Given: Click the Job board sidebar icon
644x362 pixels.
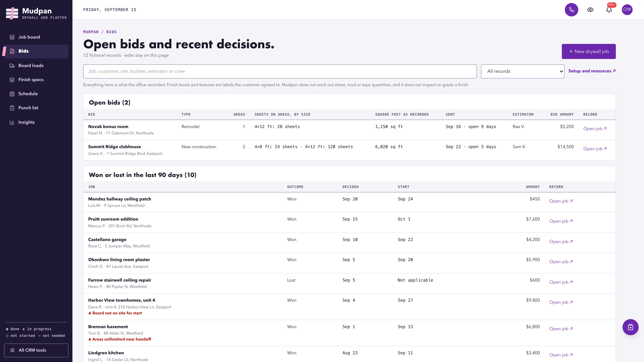Looking at the screenshot, I should coord(12,37).
